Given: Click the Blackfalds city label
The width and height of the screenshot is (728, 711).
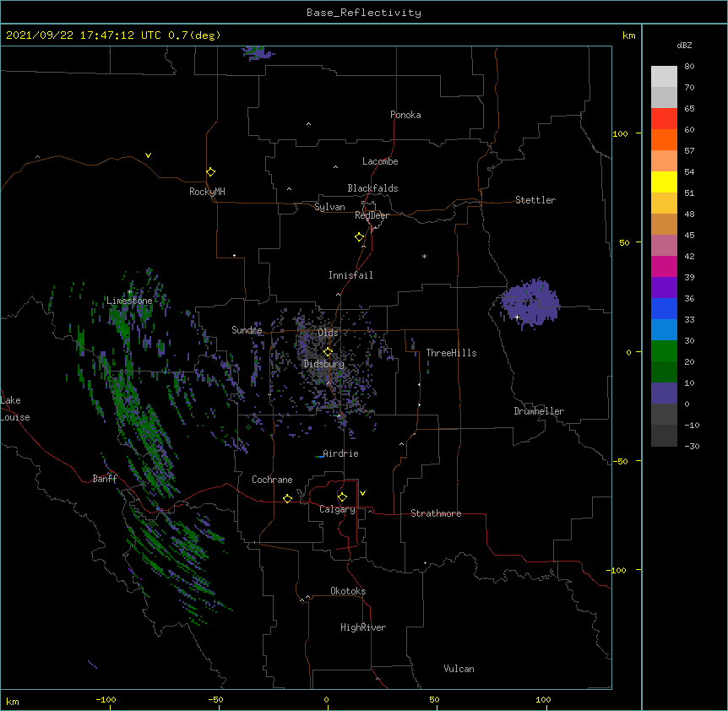Looking at the screenshot, I should coord(372,188).
